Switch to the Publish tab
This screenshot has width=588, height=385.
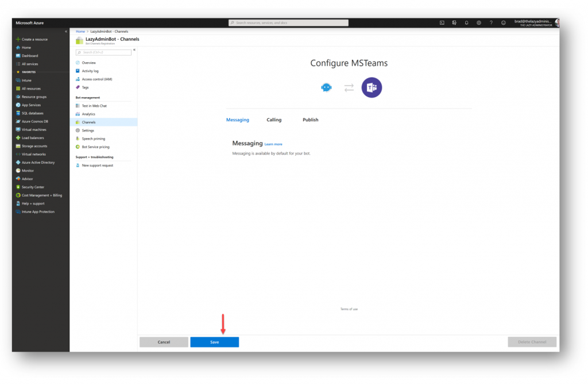tap(311, 120)
